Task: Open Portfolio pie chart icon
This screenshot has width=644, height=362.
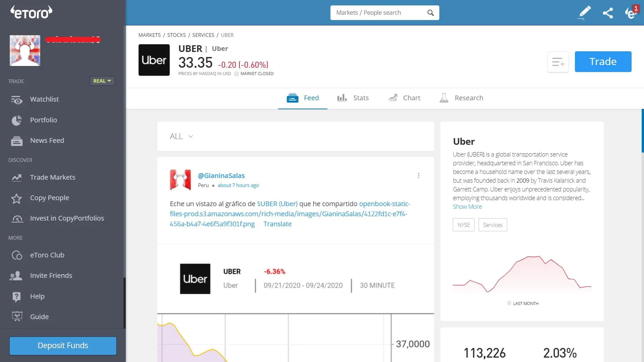Action: 16,120
